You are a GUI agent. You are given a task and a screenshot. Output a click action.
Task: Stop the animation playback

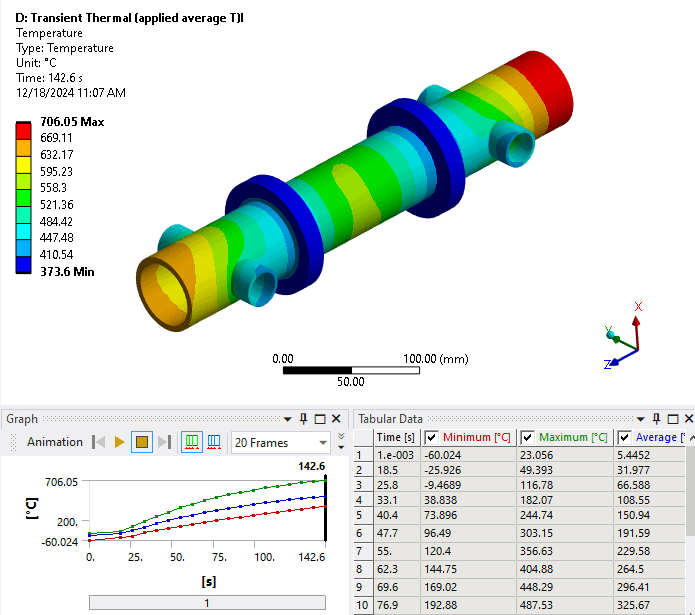pyautogui.click(x=142, y=442)
